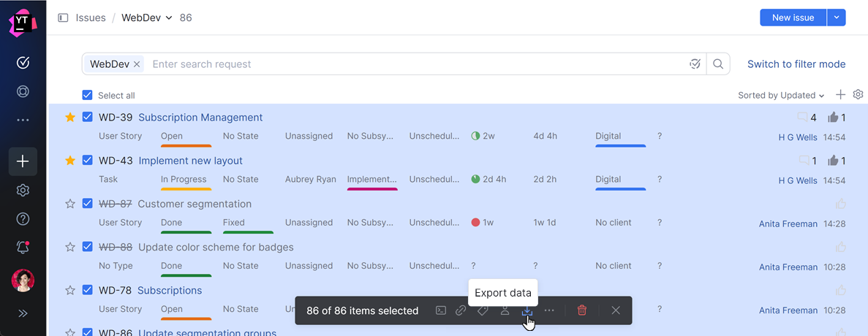Uncheck the WD-88 issue checkbox
The width and height of the screenshot is (868, 336).
[88, 247]
